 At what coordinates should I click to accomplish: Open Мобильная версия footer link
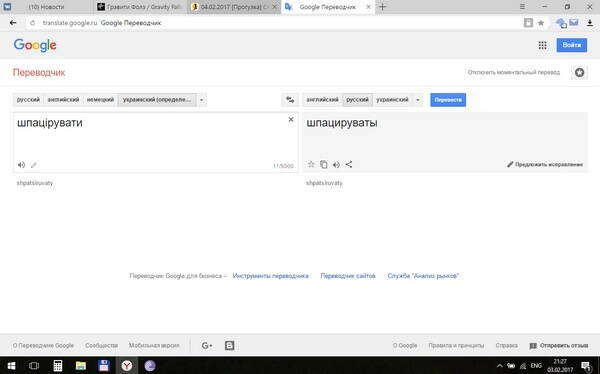(x=154, y=345)
